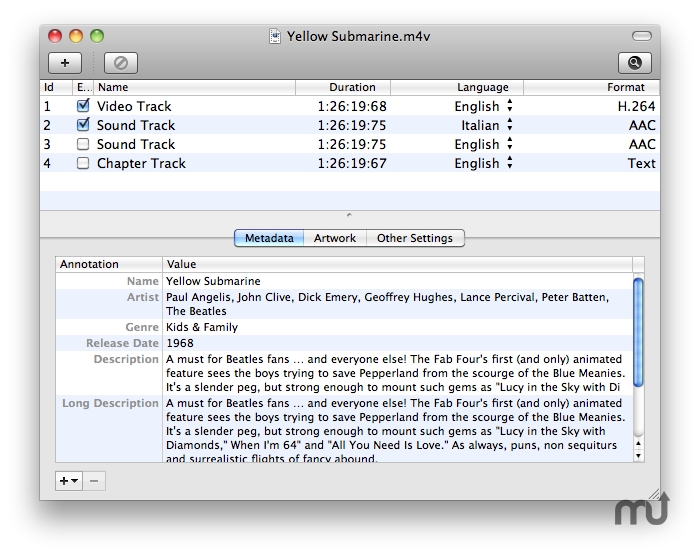Switch to the Other Settings tab

[415, 238]
